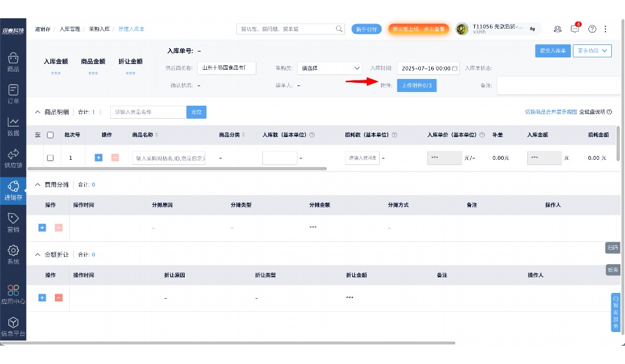Collapse the 费用分摊 section

tap(37, 185)
